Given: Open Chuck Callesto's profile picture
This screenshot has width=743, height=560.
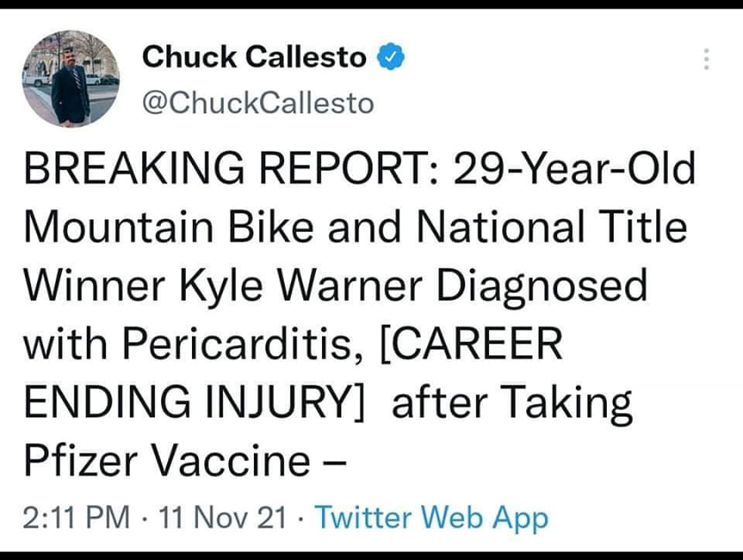Looking at the screenshot, I should 70,80.
